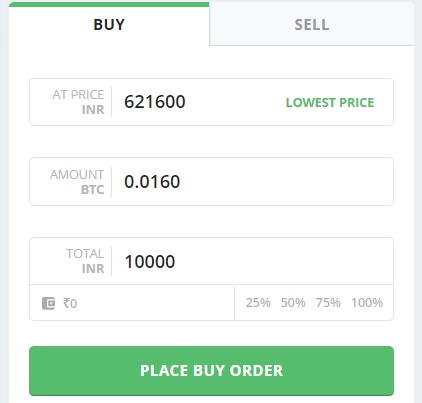Select the BUY tab
422x403 pixels.
coord(109,24)
